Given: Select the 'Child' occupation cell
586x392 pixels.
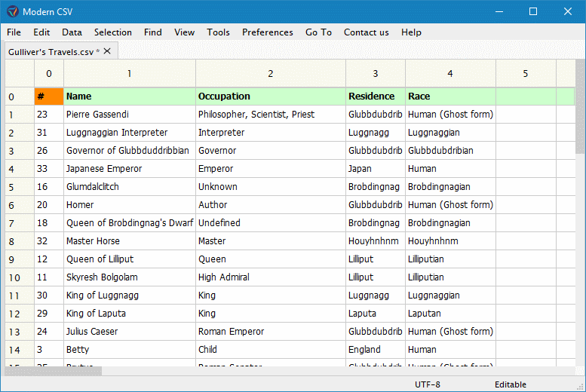Looking at the screenshot, I should (x=271, y=350).
